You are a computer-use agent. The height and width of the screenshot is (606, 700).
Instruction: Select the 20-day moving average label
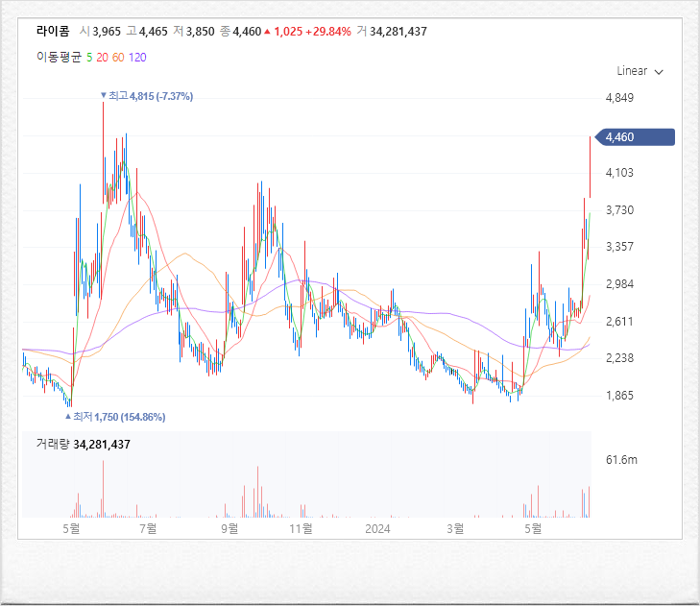(x=102, y=58)
